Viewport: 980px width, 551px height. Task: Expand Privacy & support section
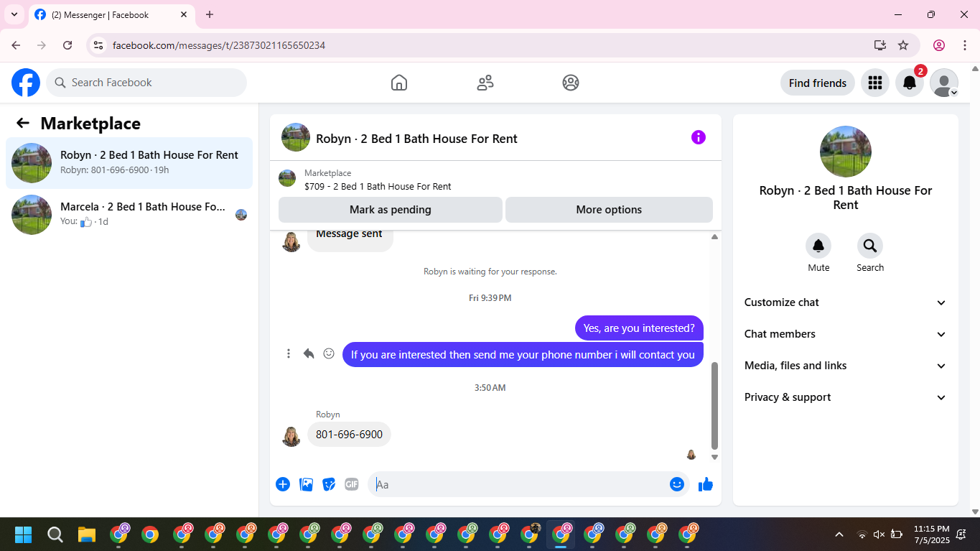(846, 397)
